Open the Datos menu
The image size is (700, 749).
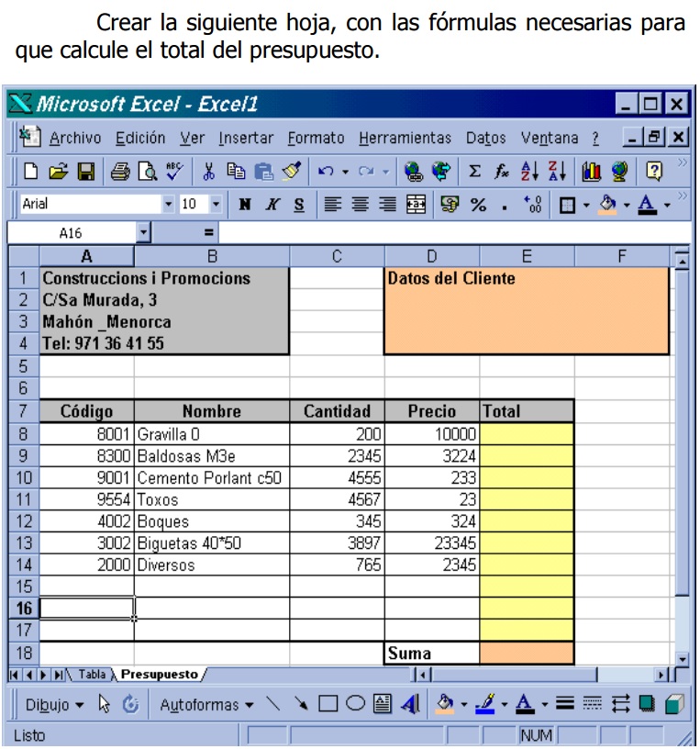(x=485, y=138)
